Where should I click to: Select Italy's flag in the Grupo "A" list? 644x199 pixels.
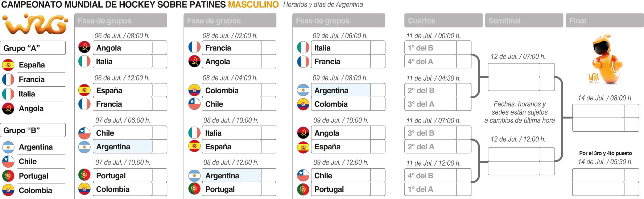[x=8, y=94]
